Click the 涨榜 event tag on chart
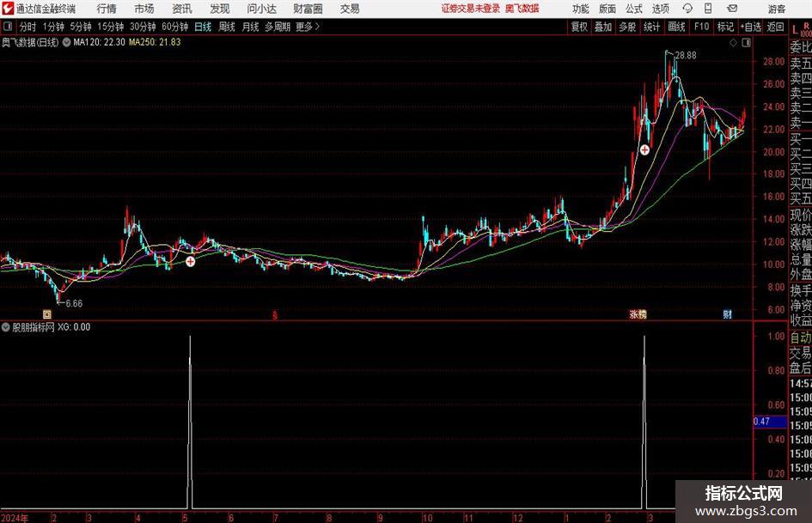 coord(638,313)
